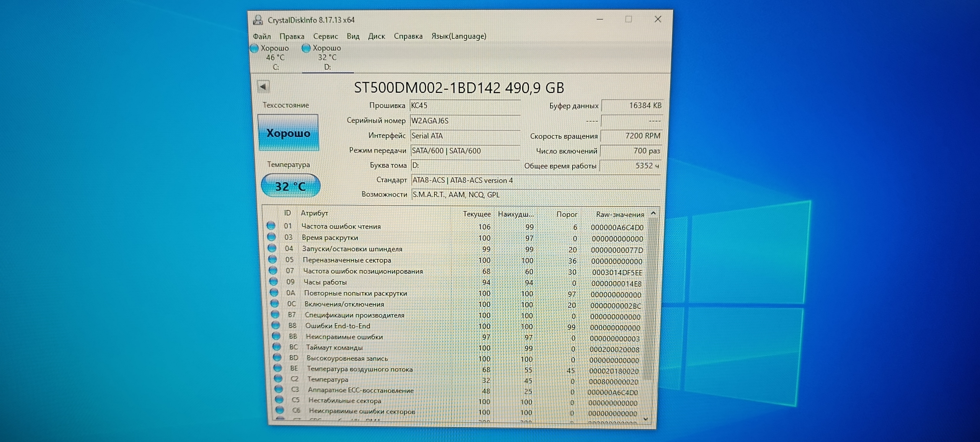Click the Хорошо health status button
Screen dimensions: 980x442
(288, 133)
